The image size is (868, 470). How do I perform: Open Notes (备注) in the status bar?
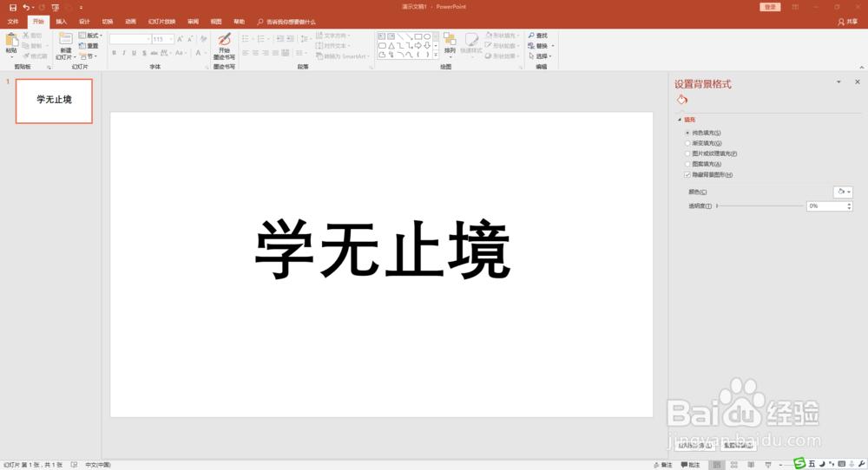coord(662,465)
